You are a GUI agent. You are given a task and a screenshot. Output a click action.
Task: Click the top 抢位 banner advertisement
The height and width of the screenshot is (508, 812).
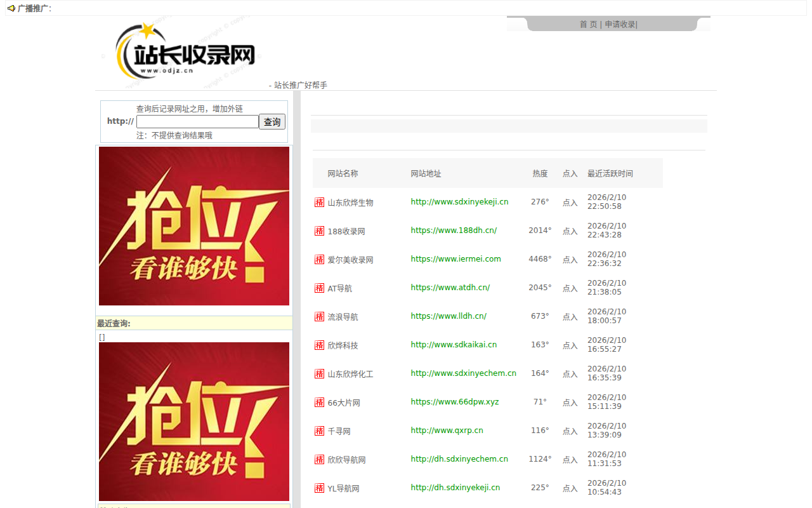click(193, 225)
